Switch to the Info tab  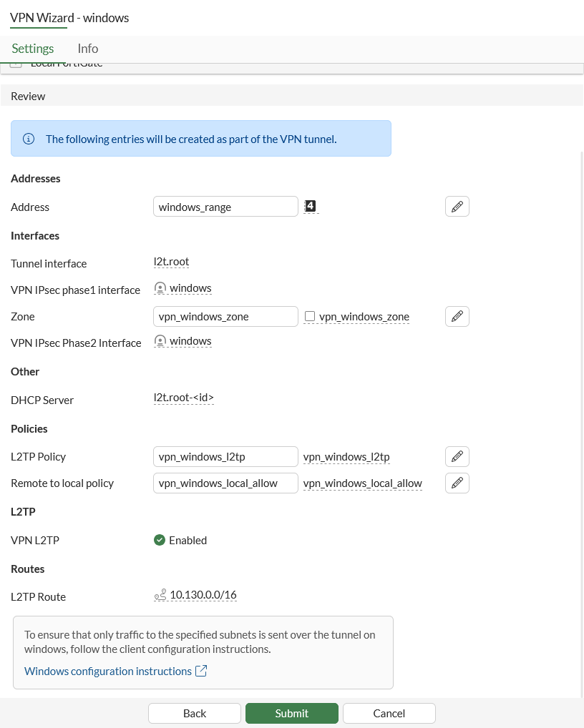(x=87, y=49)
